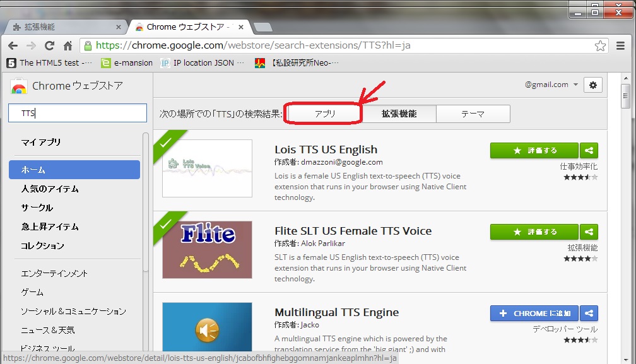This screenshot has height=364, width=636.
Task: Click author dmazzoni@google.com text
Action: [x=341, y=162]
